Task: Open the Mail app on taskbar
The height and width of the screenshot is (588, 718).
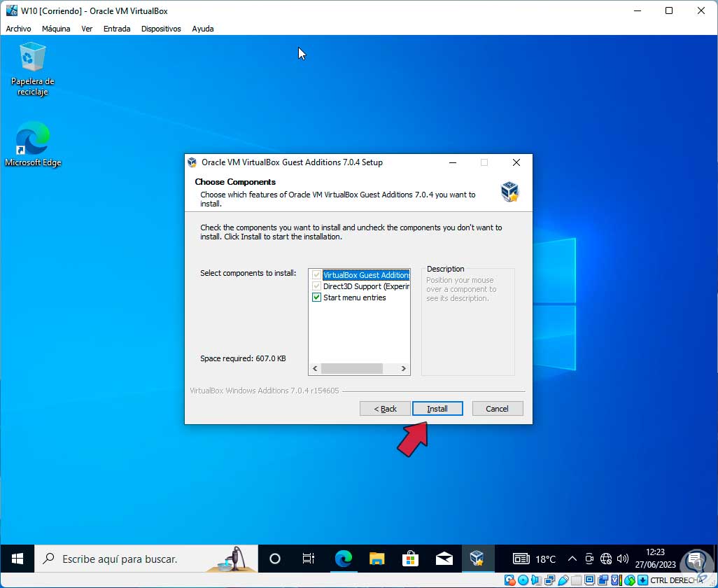Action: (444, 559)
